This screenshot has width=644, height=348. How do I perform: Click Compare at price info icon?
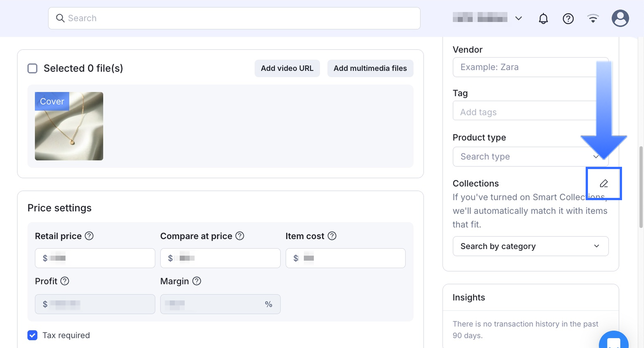(240, 236)
